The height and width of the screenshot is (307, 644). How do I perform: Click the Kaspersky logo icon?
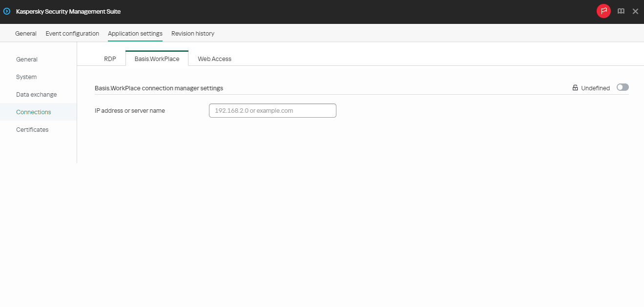pyautogui.click(x=6, y=11)
